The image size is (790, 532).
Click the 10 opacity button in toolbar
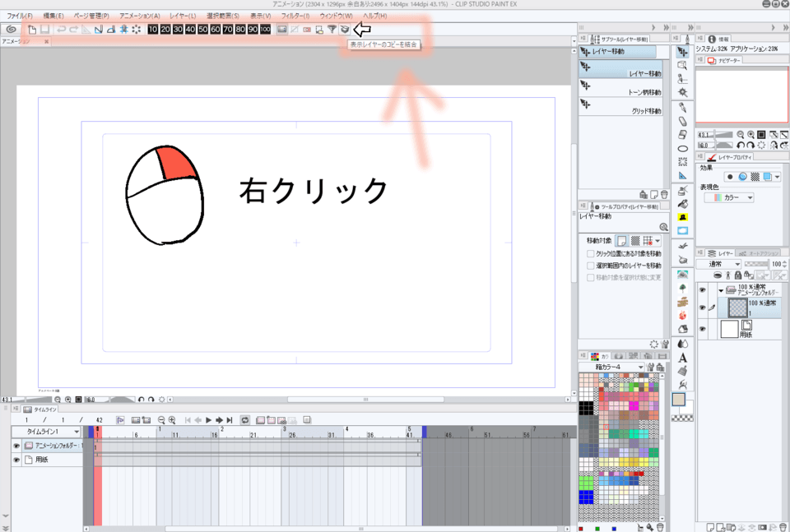click(x=153, y=30)
